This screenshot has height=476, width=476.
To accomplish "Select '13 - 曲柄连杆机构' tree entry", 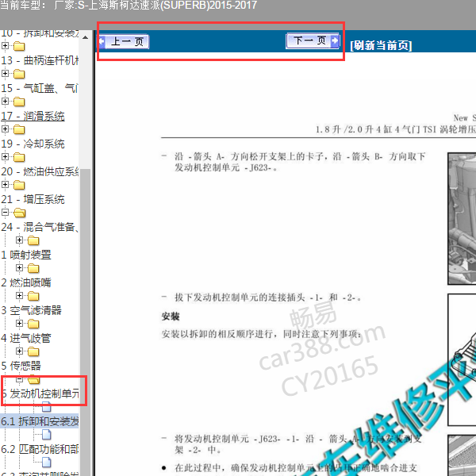I will tap(40, 60).
